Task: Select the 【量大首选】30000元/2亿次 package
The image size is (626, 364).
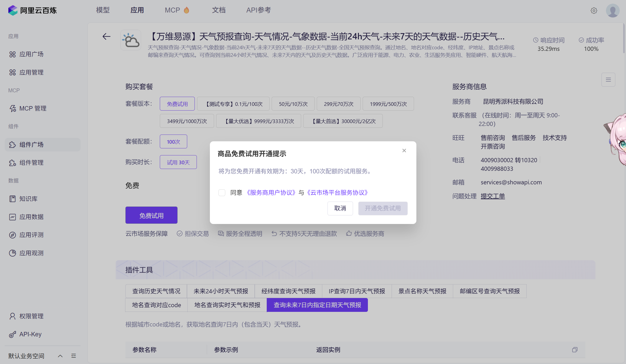Action: (x=343, y=121)
